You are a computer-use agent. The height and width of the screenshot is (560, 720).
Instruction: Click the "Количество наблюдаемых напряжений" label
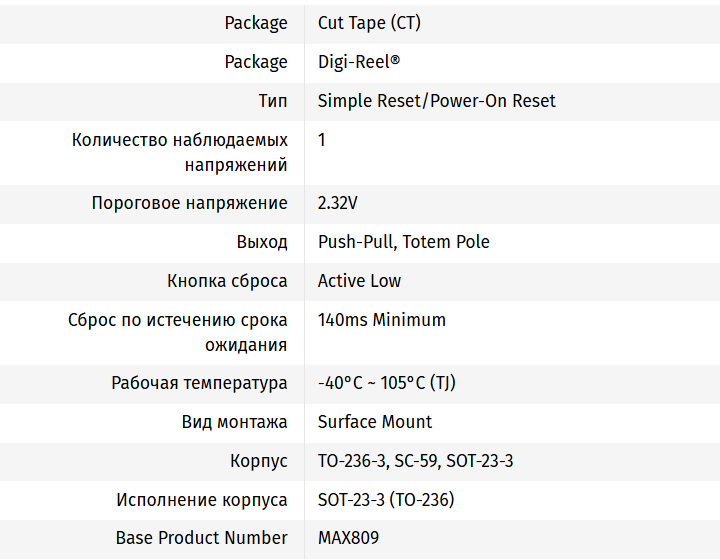180,152
